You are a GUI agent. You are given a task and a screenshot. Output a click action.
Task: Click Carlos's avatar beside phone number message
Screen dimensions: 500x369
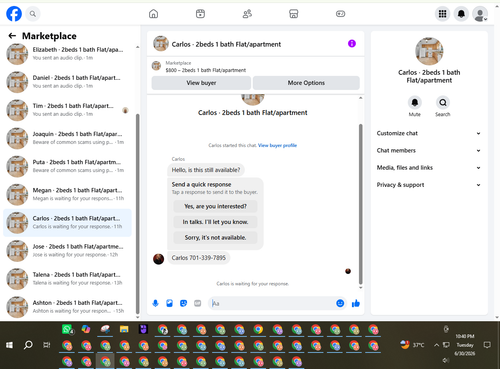click(158, 259)
